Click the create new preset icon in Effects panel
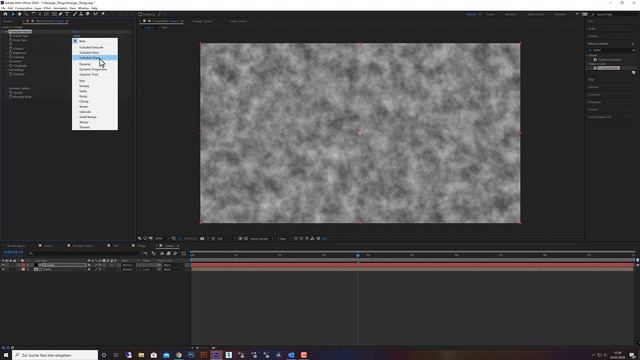 (633, 73)
